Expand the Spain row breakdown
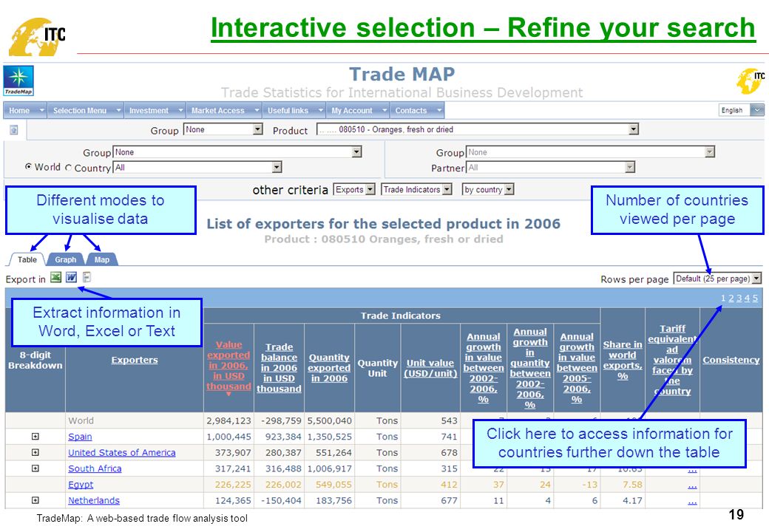This screenshot has height=532, width=769. click(35, 437)
